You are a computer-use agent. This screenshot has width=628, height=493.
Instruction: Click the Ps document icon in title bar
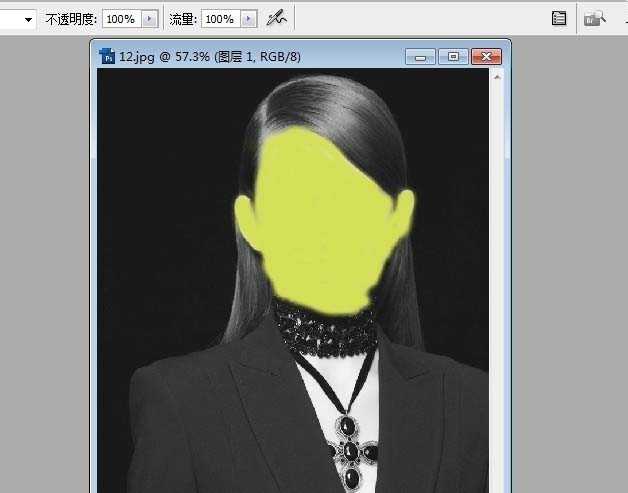[107, 56]
